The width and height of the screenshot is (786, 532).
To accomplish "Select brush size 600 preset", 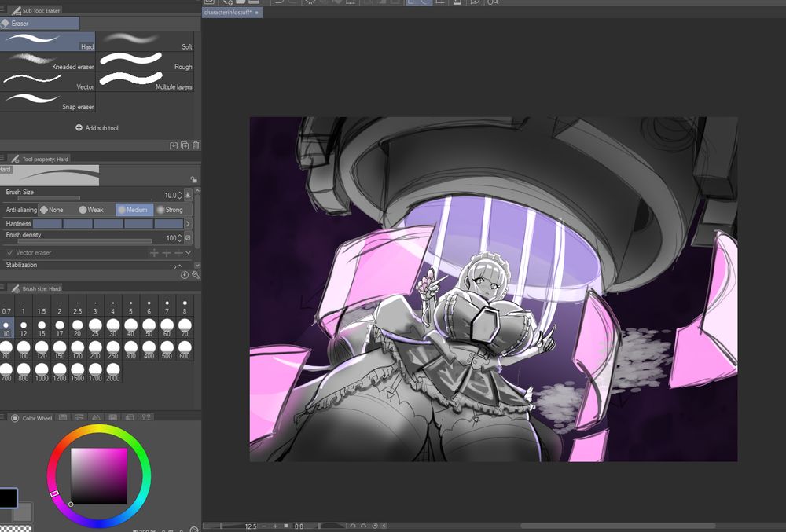I will (x=185, y=350).
